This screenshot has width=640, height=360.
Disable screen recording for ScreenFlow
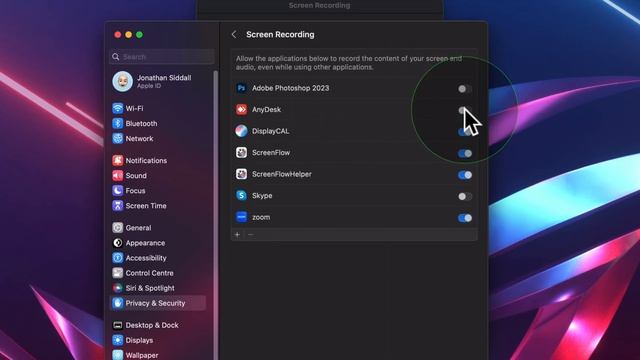tap(464, 153)
